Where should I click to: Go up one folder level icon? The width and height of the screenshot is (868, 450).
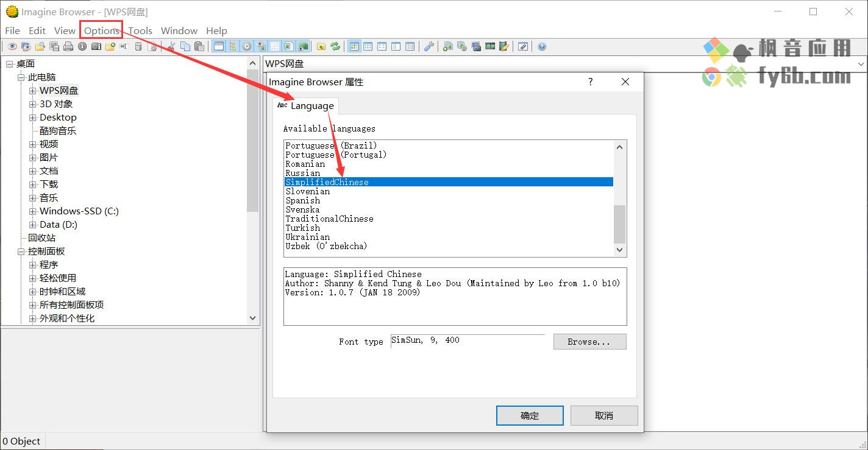click(x=321, y=46)
